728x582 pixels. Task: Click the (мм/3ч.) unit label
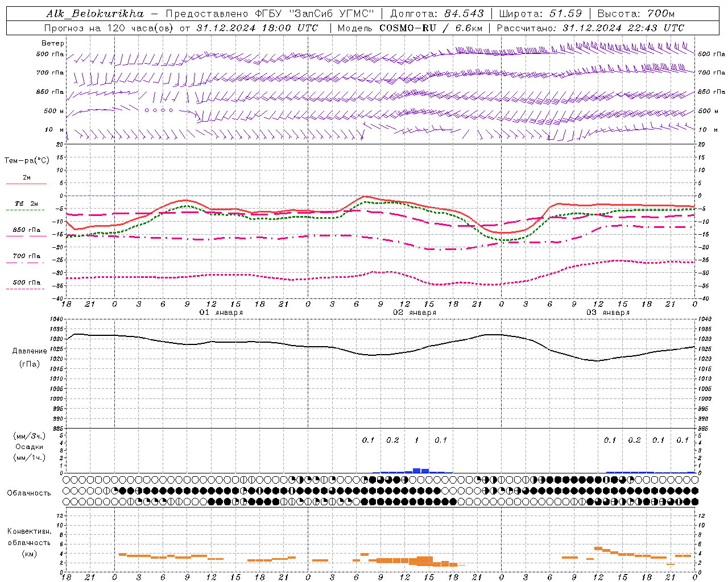click(30, 436)
